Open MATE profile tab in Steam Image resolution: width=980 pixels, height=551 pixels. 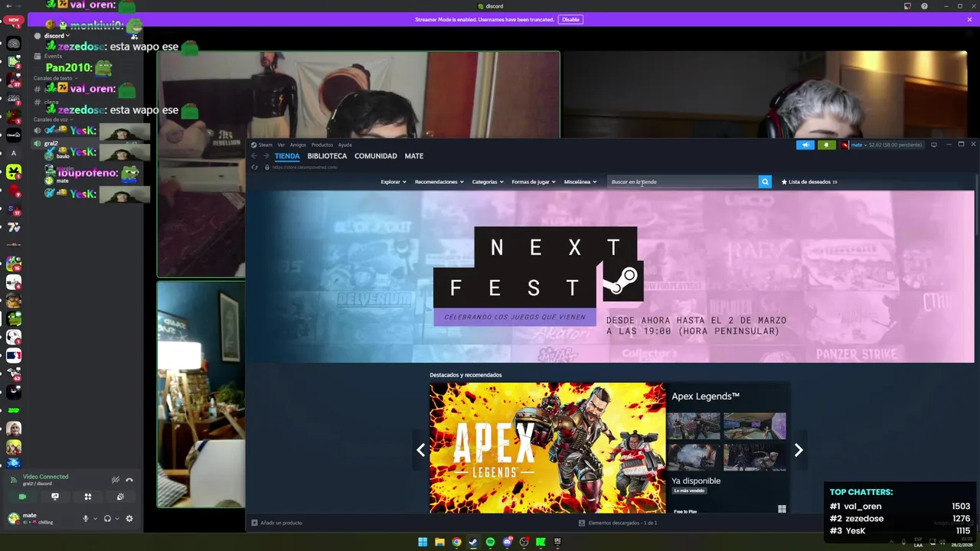pos(414,156)
